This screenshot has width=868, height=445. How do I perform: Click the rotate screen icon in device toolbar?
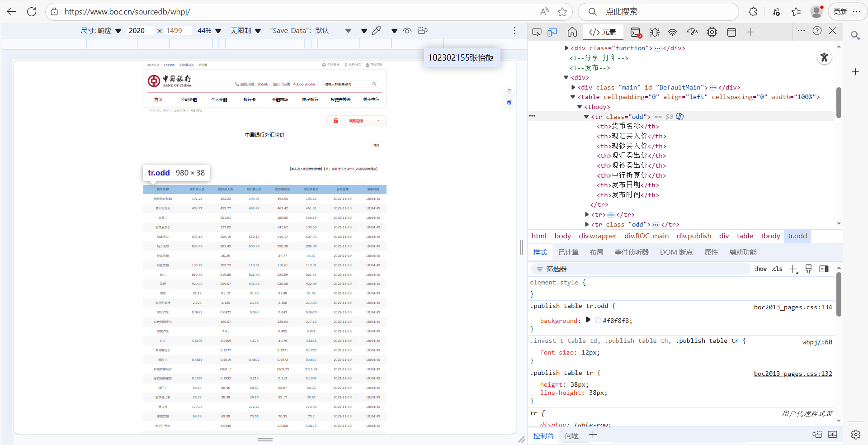click(x=423, y=31)
